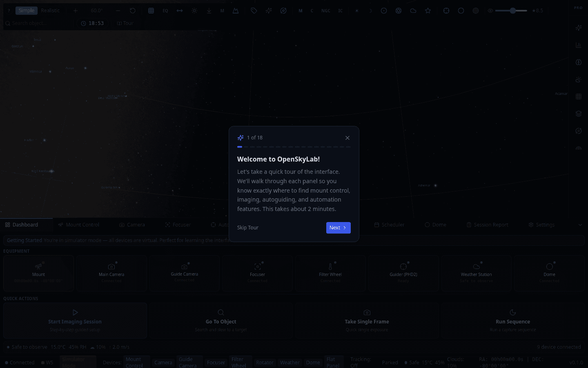Click the sparkles icon in the right sidebar
The image size is (588, 368).
[x=579, y=28]
